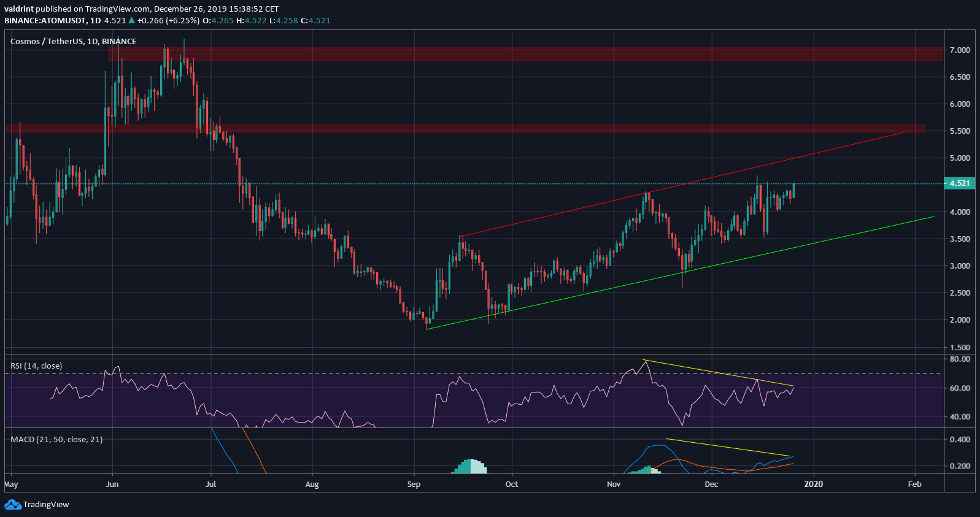Click the TradingView cloud logo icon

13,505
